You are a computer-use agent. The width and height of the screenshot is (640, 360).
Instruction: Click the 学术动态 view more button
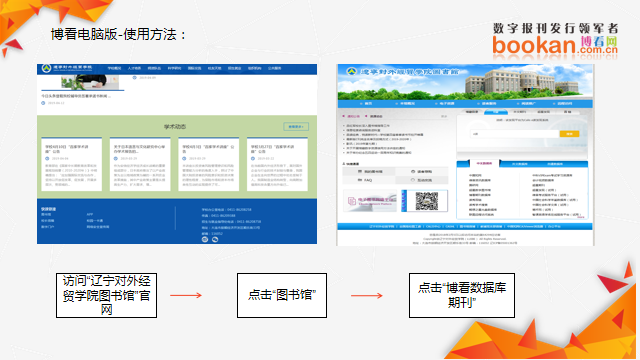coord(296,127)
